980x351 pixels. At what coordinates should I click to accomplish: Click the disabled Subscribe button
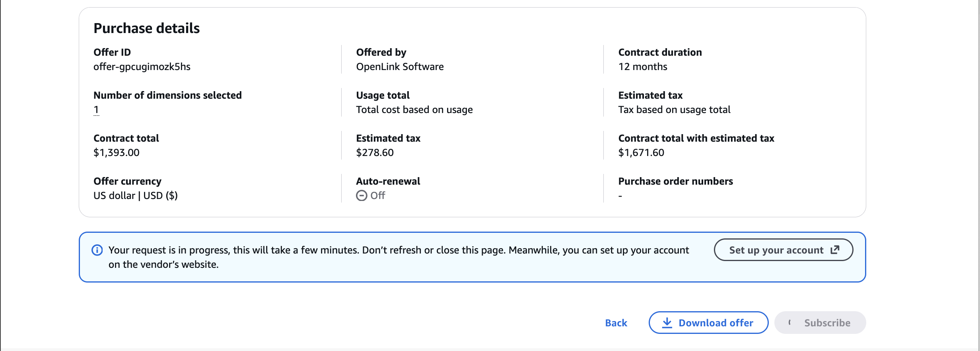[x=820, y=323]
